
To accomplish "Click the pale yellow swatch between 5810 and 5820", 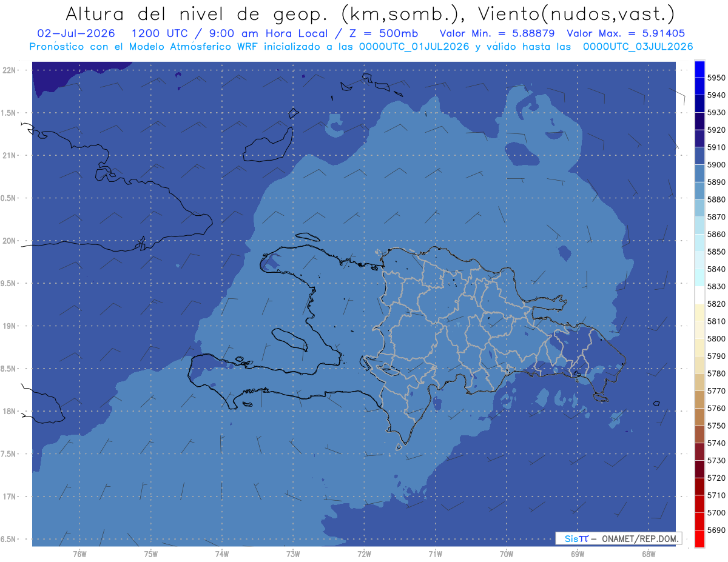I will tap(699, 312).
